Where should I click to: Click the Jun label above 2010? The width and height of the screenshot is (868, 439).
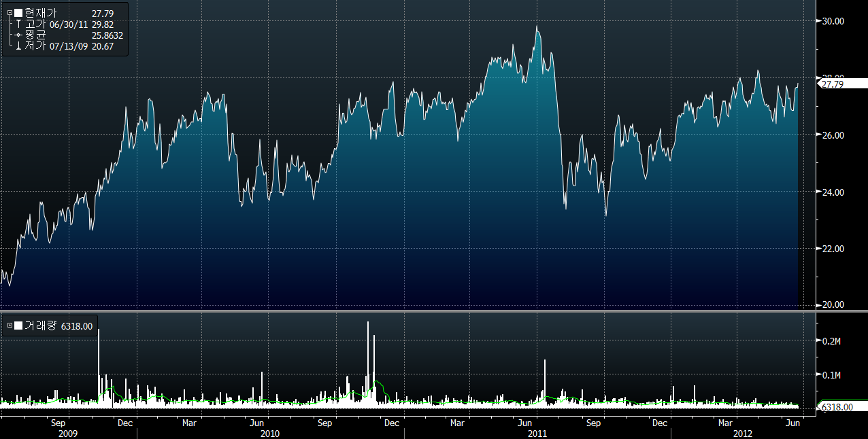click(257, 423)
